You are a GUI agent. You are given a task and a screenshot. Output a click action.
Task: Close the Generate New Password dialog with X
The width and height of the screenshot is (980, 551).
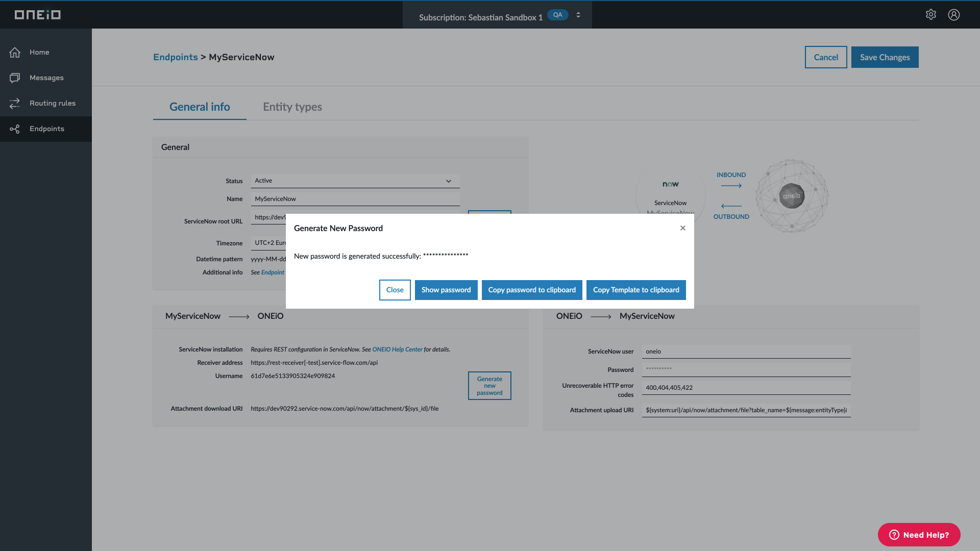[683, 228]
